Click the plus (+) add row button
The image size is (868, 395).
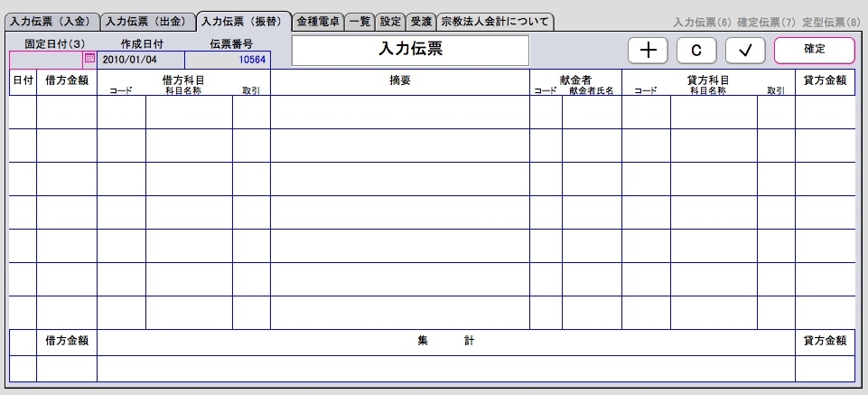(649, 51)
